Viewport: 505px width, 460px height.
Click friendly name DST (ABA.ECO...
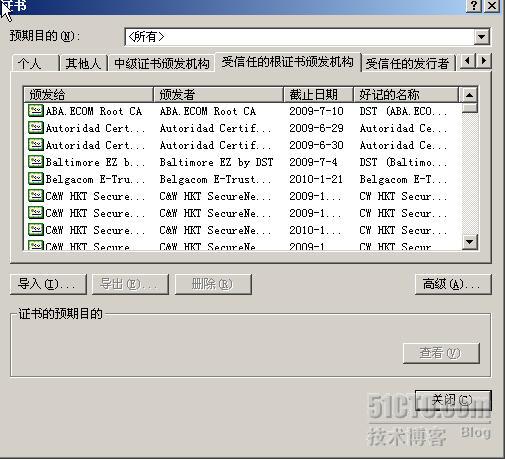pyautogui.click(x=403, y=111)
